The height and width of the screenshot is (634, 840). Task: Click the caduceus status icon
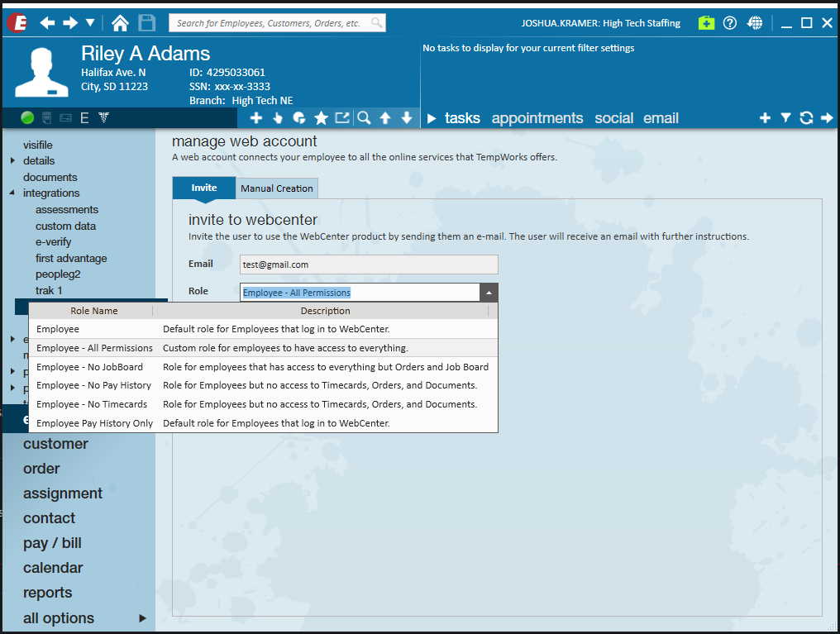point(104,118)
